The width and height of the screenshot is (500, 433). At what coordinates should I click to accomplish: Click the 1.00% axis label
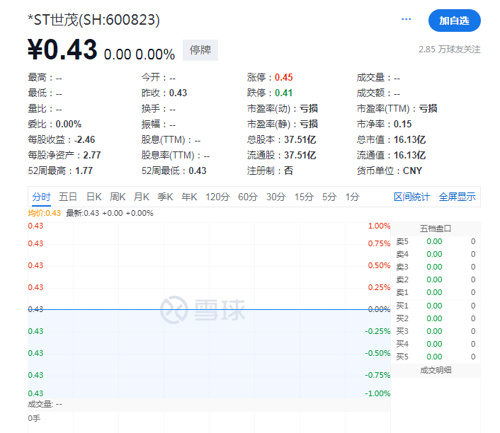[379, 226]
